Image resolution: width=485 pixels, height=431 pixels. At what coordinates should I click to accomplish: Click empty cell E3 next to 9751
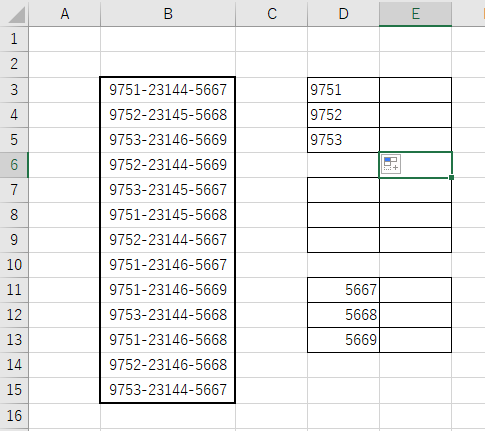[x=415, y=90]
